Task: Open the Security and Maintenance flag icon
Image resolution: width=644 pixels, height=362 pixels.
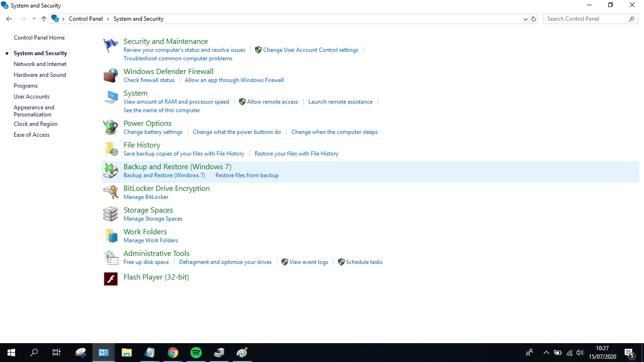Action: [111, 46]
